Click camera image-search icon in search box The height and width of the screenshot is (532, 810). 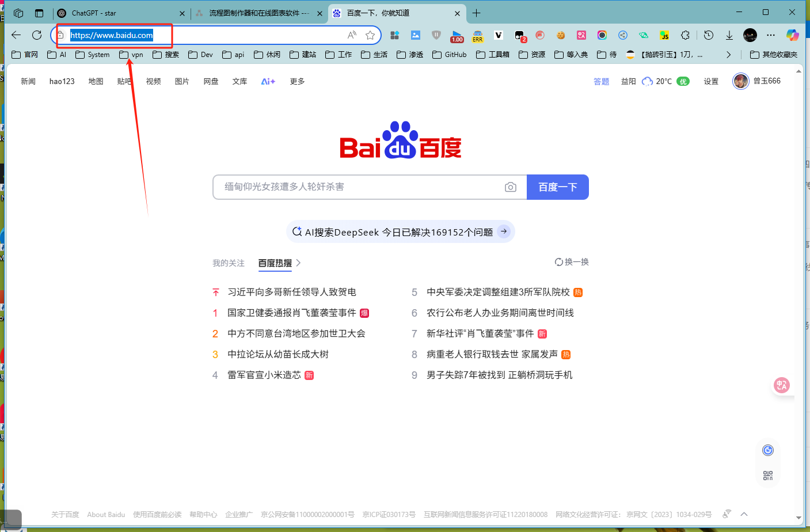(x=511, y=187)
